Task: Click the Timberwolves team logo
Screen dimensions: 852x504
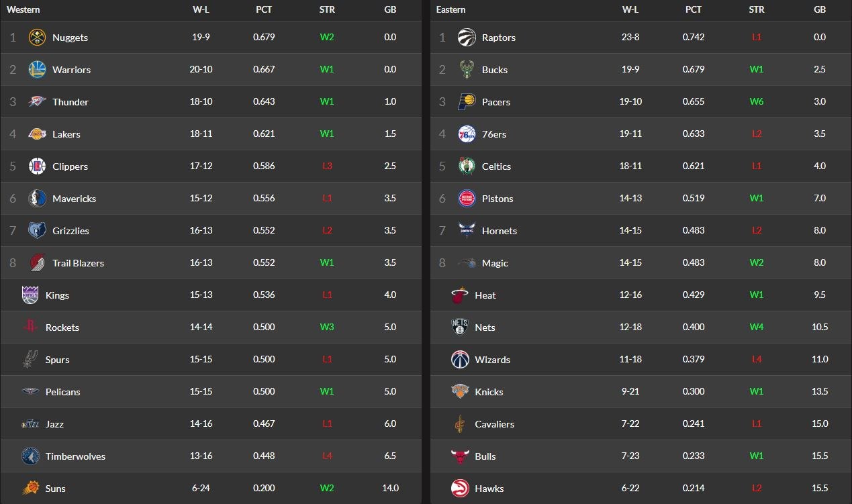Action: (x=30, y=456)
